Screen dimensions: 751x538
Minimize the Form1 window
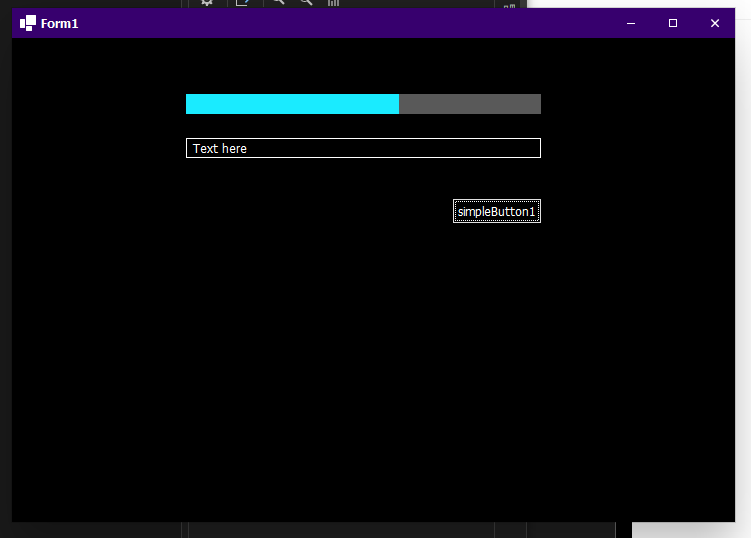[x=631, y=23]
